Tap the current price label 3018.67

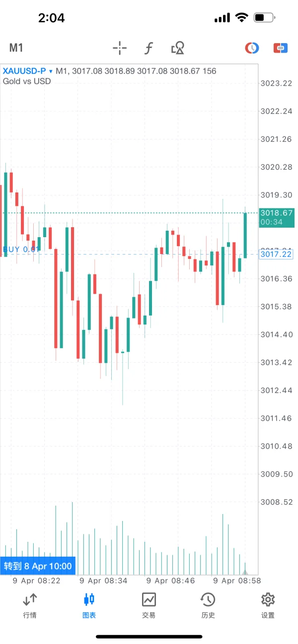click(276, 213)
